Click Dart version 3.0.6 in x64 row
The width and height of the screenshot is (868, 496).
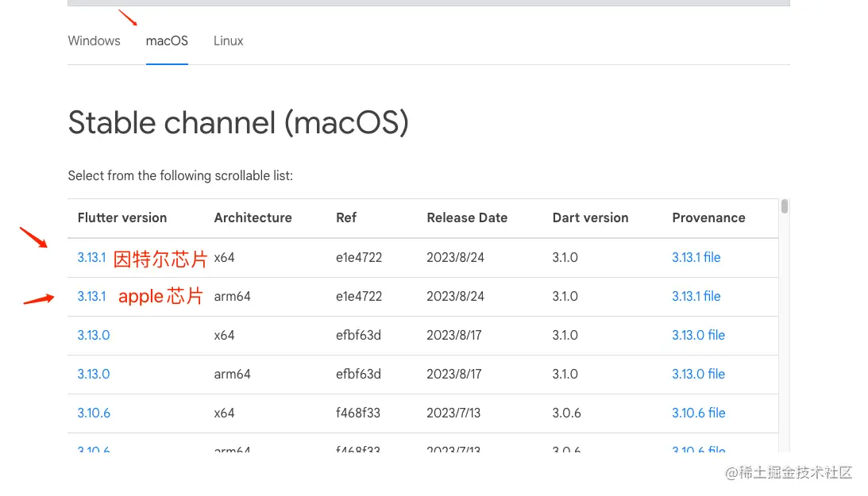566,413
